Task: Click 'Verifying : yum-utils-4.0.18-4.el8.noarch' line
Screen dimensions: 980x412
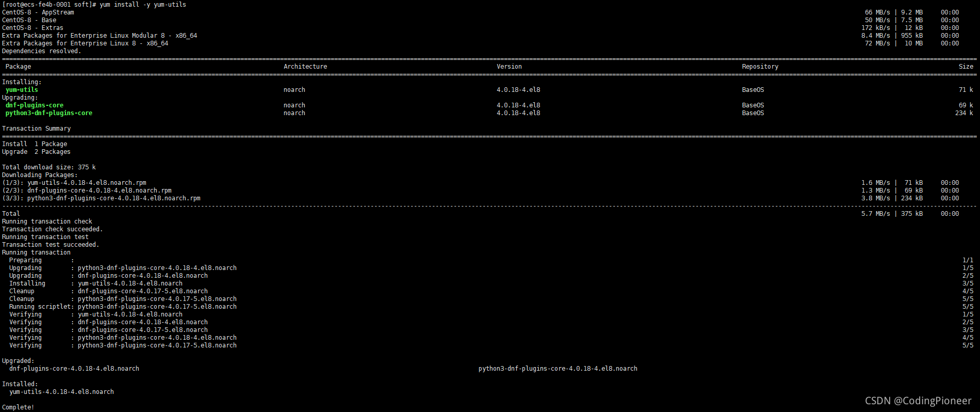Action: [x=96, y=314]
